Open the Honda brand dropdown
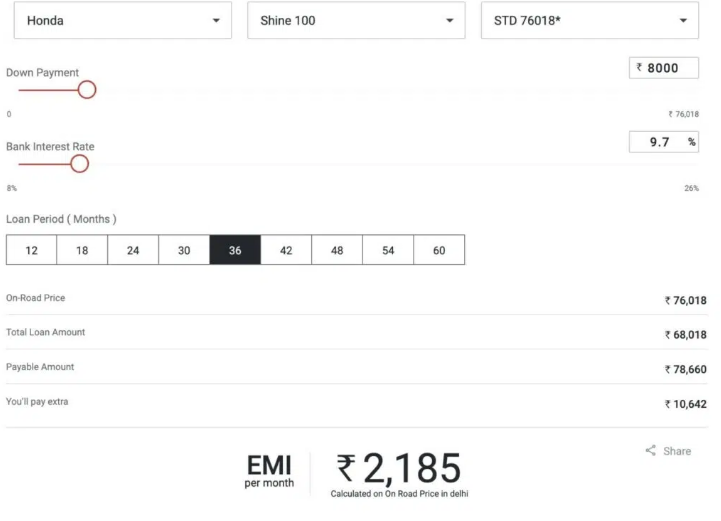Viewport: 721px width, 521px height. [123, 20]
